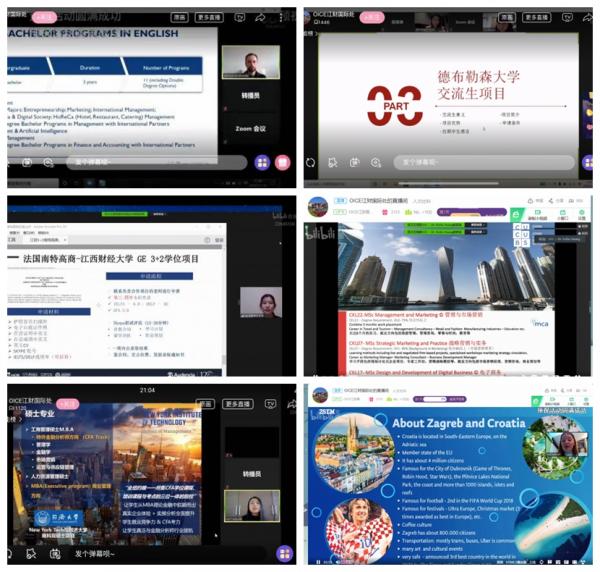Select female speaker webcam in 硕士专业 stream
The height and width of the screenshot is (572, 600).
tap(252, 505)
